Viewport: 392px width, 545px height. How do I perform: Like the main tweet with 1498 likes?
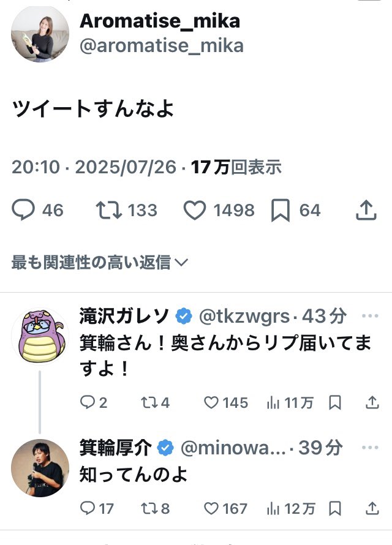[195, 211]
